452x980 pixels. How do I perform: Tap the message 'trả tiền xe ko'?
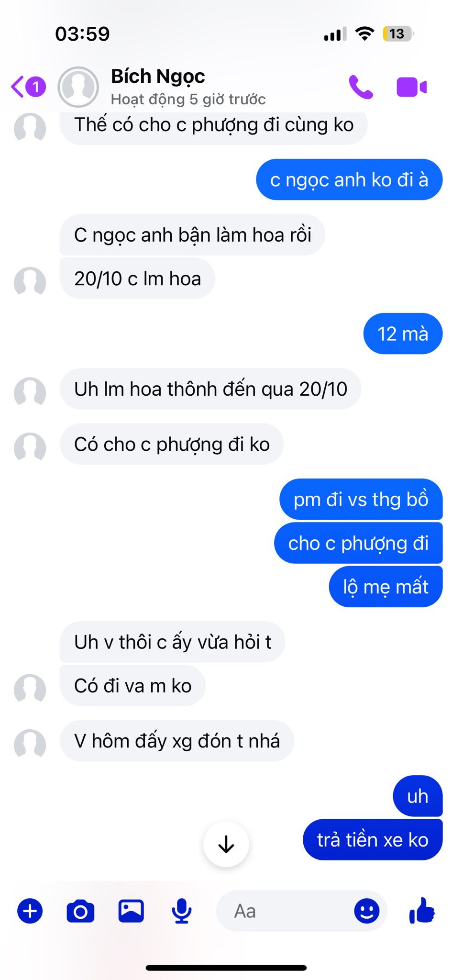[x=373, y=840]
